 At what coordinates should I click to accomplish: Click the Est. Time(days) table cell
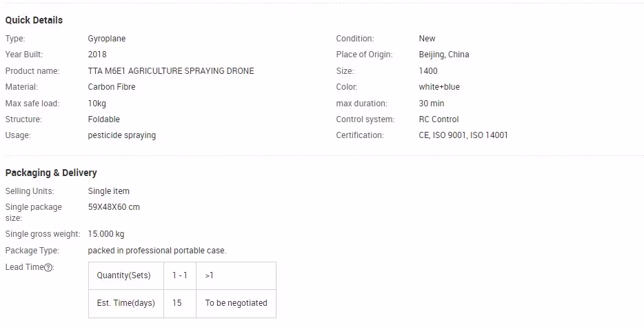pos(125,303)
